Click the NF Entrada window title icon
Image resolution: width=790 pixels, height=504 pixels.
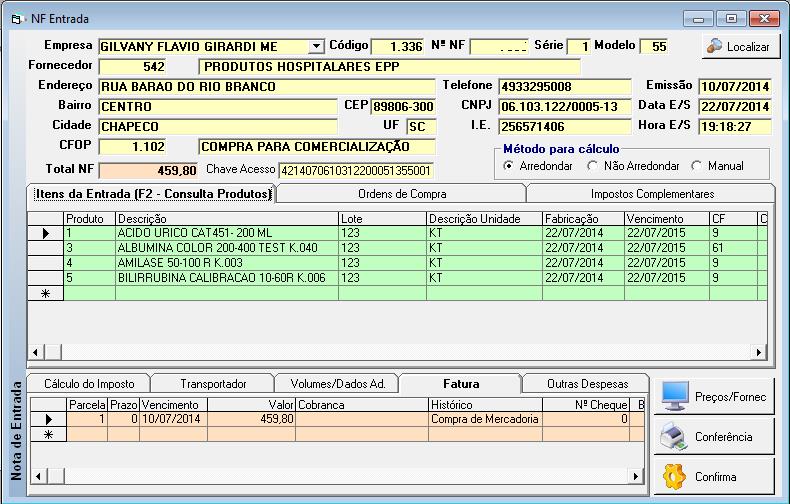pos(17,19)
